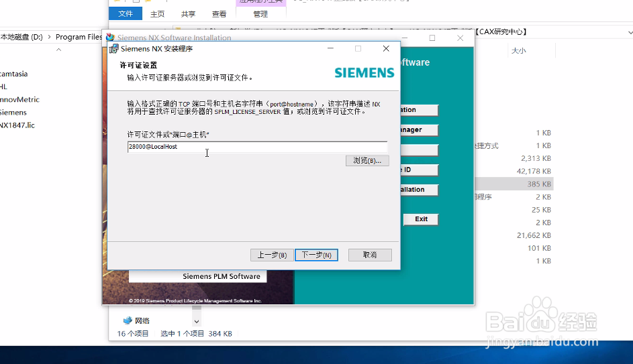Click the 16 个项目 status bar text
The image size is (633, 364).
(x=133, y=334)
